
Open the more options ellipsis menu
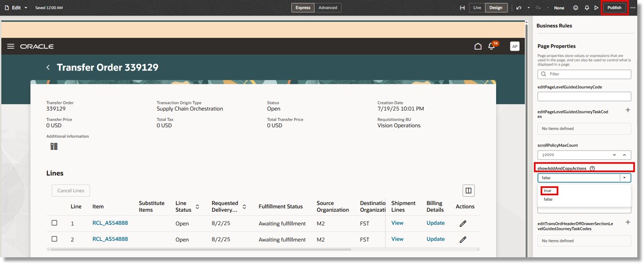[633, 8]
